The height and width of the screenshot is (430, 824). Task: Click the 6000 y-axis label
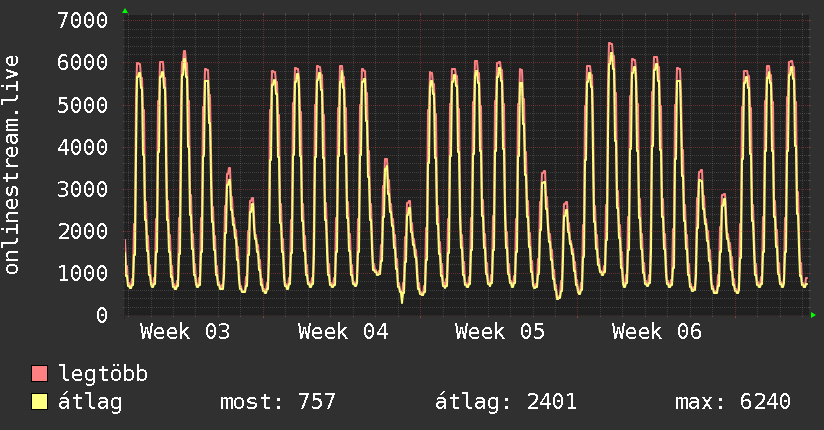tap(83, 63)
